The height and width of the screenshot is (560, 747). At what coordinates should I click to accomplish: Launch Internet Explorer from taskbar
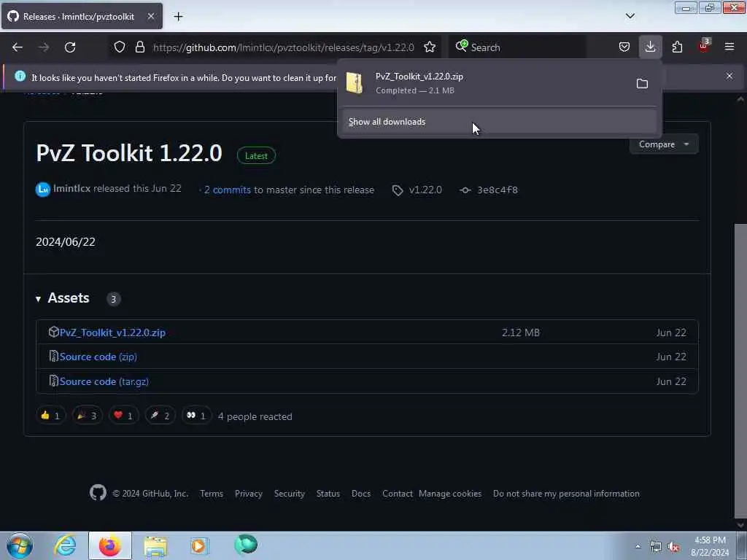tap(65, 545)
